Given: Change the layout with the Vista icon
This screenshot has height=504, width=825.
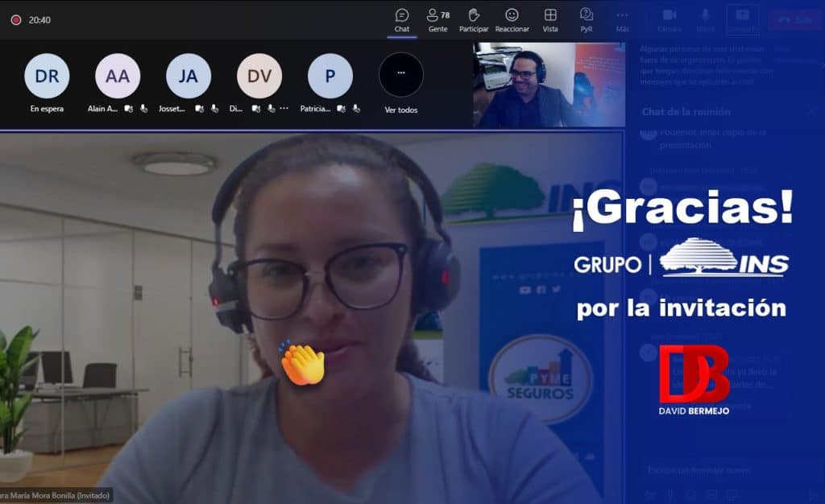Looking at the screenshot, I should tap(550, 19).
